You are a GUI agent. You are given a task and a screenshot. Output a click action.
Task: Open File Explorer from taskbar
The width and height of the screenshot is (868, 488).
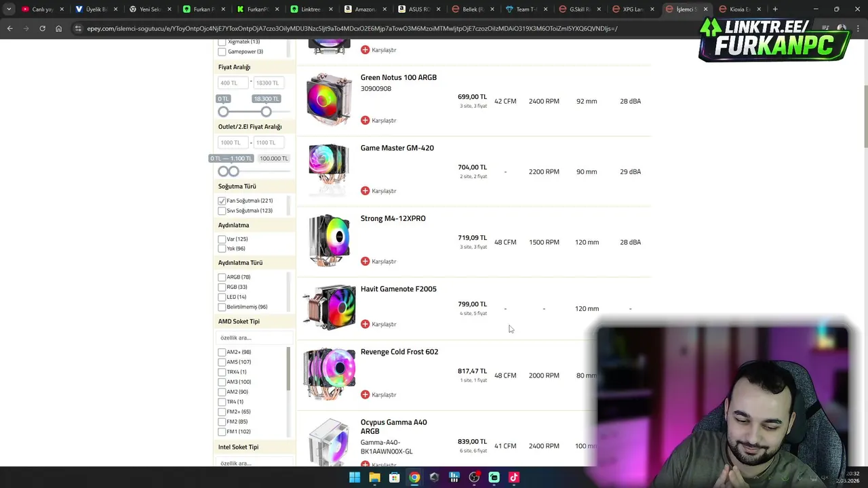coord(374,477)
